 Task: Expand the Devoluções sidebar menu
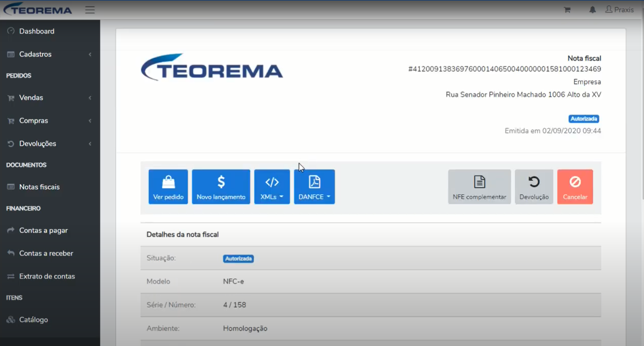point(50,144)
